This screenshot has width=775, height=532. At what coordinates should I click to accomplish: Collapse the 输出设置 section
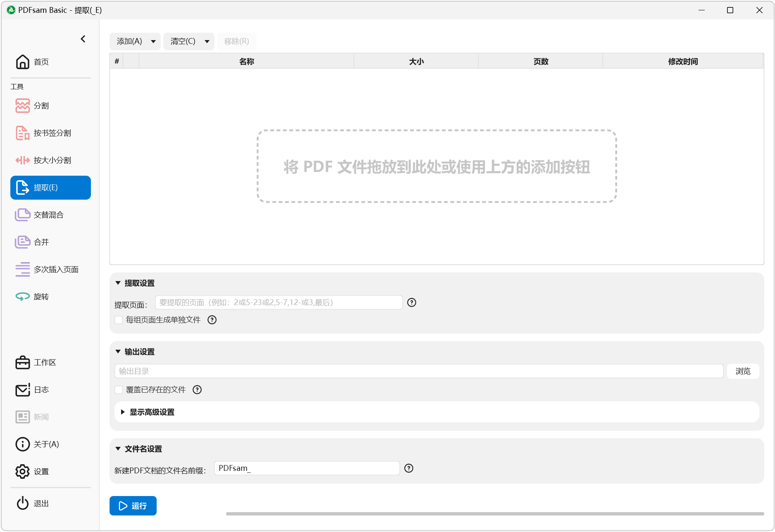[118, 352]
